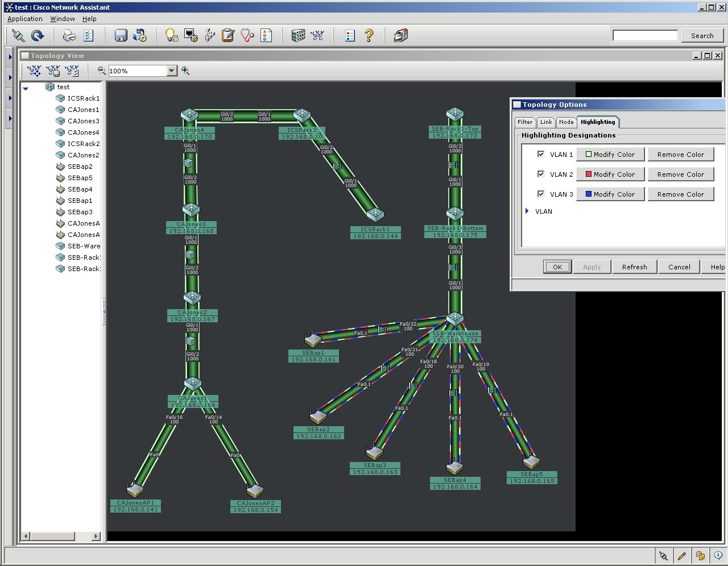Open the Preferences checklist icon

click(x=89, y=36)
